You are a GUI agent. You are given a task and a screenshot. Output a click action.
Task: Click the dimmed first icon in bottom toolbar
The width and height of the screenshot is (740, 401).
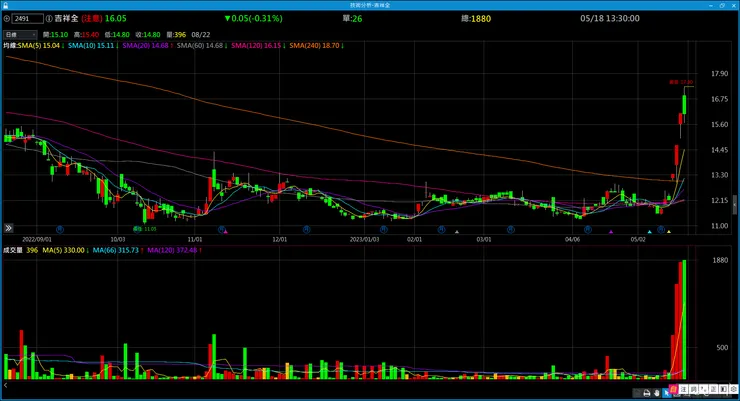[637, 393]
